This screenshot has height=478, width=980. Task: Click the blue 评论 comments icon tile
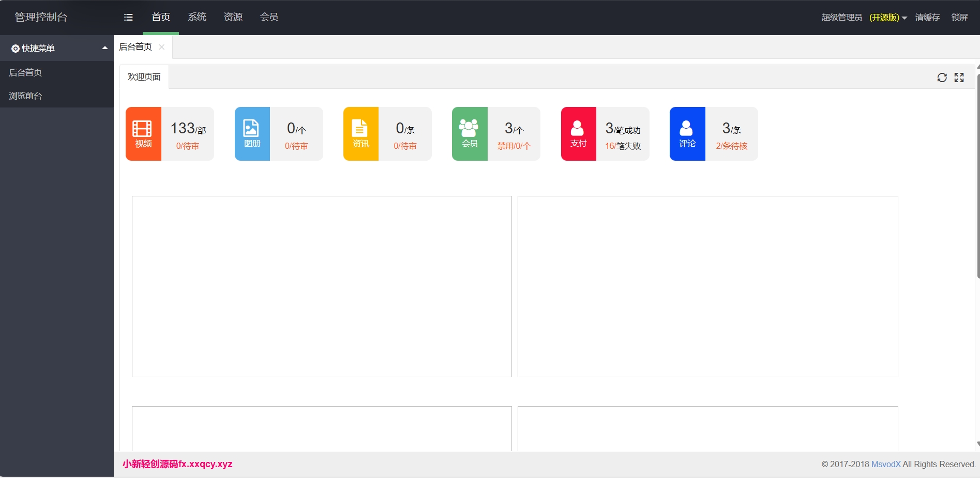click(x=687, y=134)
